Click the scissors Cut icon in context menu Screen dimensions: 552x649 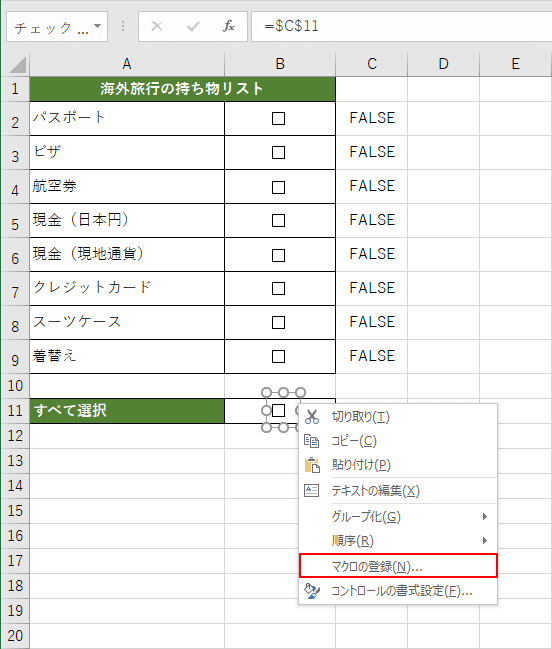tap(312, 417)
